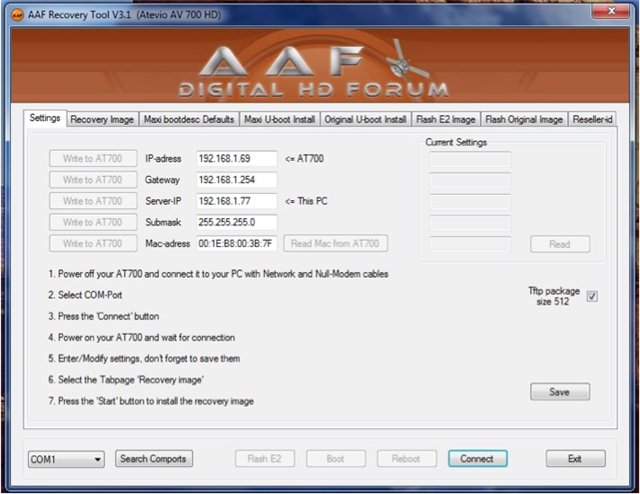Click Write to AT700 next to Mac-adress
640x494 pixels.
click(x=93, y=243)
